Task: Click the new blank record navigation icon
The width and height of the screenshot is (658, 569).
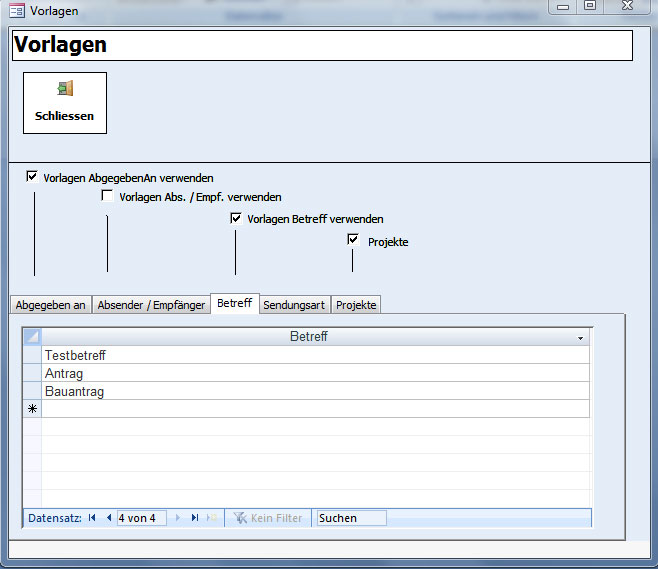Action: (212, 518)
